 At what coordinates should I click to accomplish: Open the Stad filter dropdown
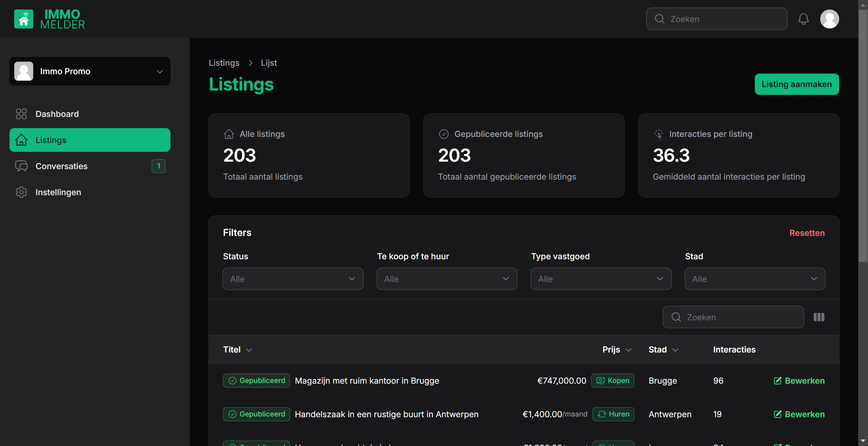point(755,279)
